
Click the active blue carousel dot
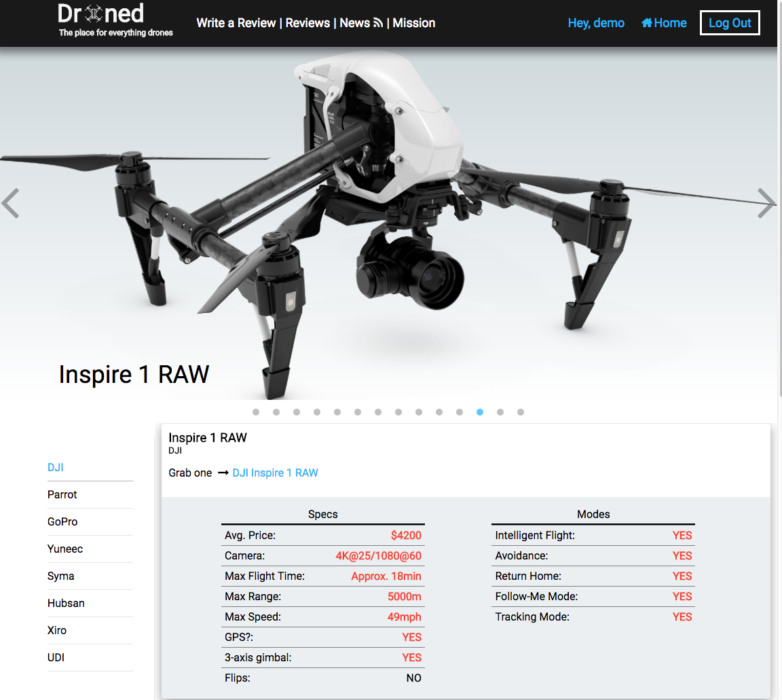pyautogui.click(x=480, y=412)
